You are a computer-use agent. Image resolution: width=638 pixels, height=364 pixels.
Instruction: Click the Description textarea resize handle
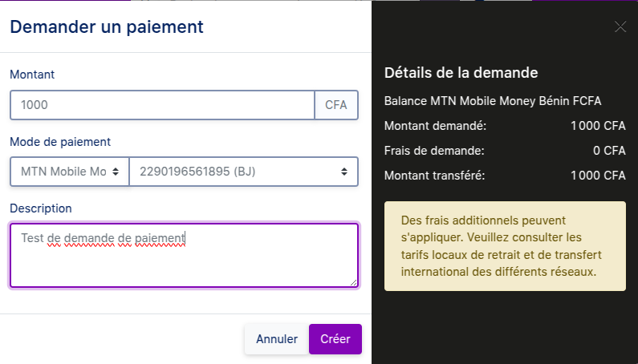click(x=354, y=283)
